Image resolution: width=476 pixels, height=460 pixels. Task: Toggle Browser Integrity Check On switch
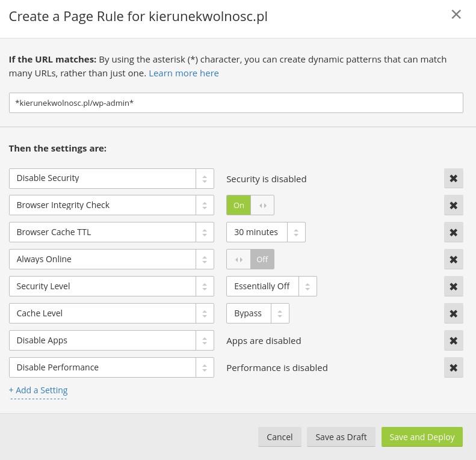click(x=250, y=205)
